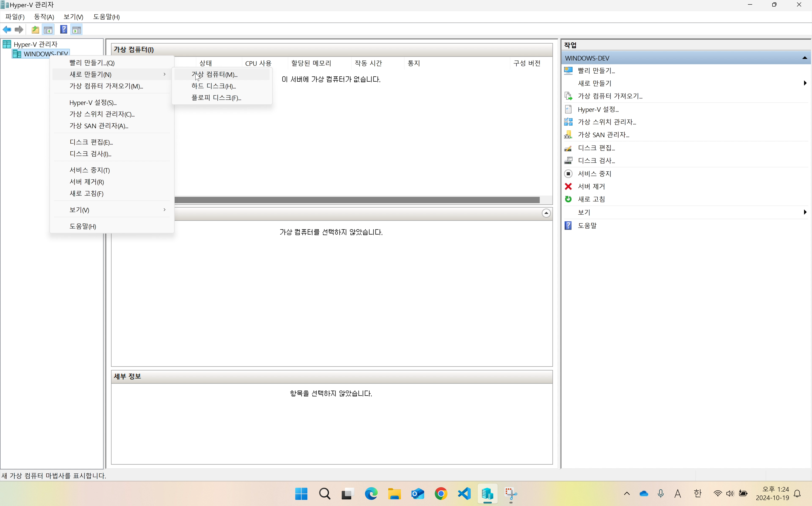Expand the 새로 만들기 submenu arrow in the actions pane
This screenshot has height=506, width=812.
tap(805, 83)
